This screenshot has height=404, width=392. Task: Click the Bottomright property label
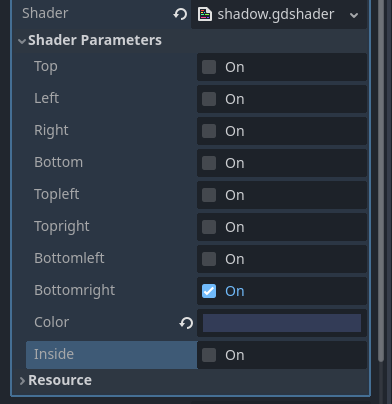coord(75,290)
